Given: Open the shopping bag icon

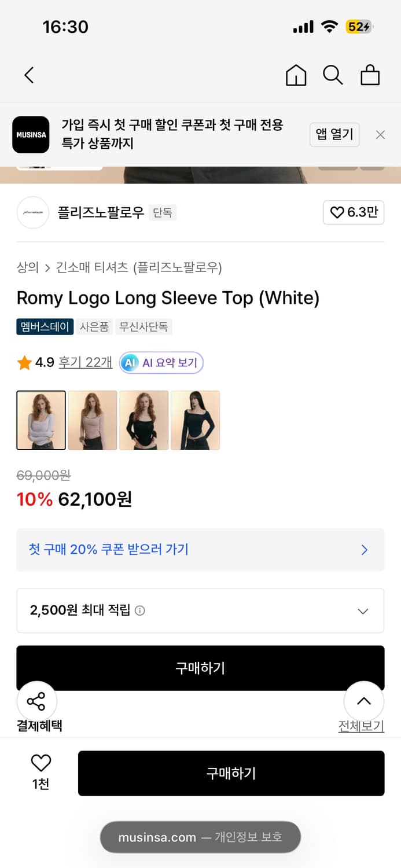Looking at the screenshot, I should (x=370, y=75).
